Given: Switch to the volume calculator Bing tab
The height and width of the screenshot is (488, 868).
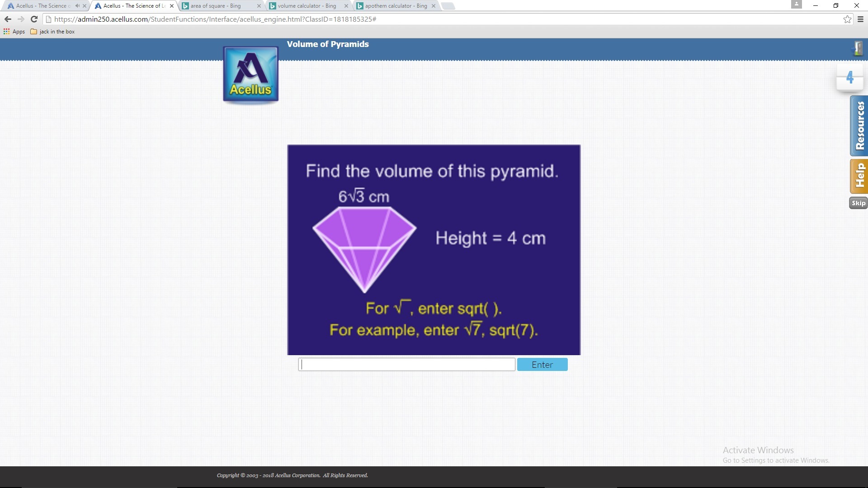Looking at the screenshot, I should pos(307,6).
